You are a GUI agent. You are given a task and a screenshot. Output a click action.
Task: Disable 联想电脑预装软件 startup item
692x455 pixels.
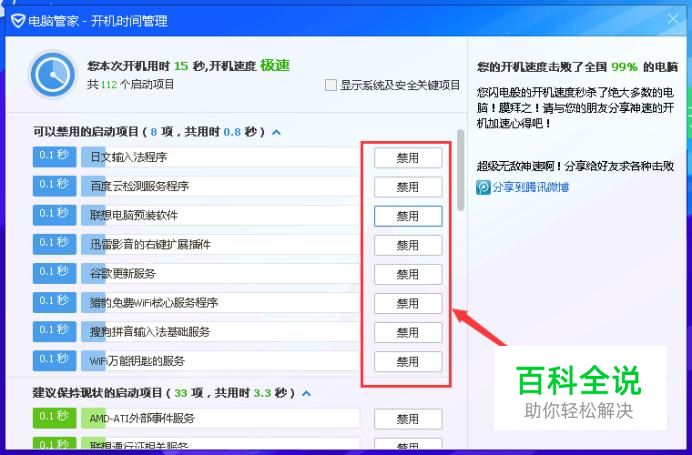pyautogui.click(x=408, y=216)
